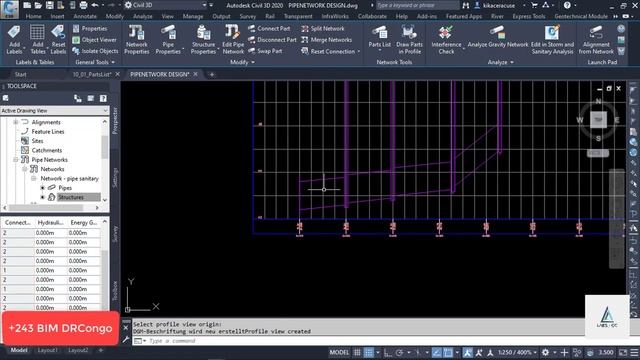Click the Undo arrow icon

click(x=95, y=5)
